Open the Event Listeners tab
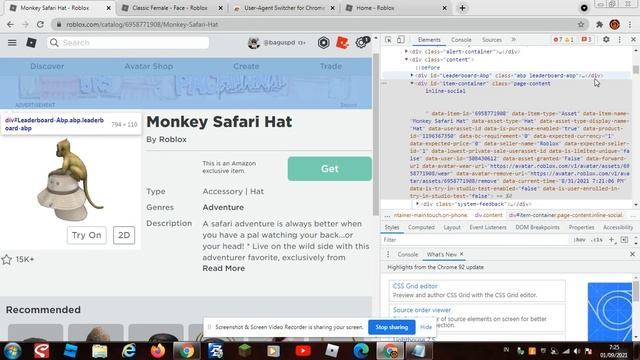This screenshot has height=360, width=640. 488,227
